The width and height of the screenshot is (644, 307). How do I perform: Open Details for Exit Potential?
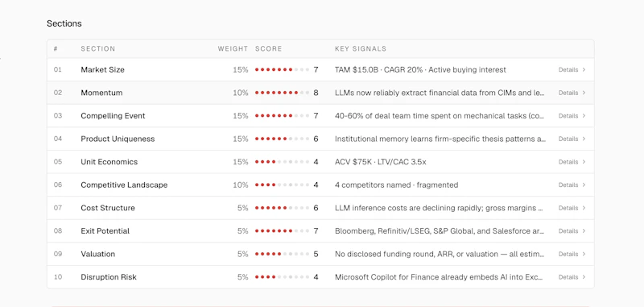(x=572, y=231)
